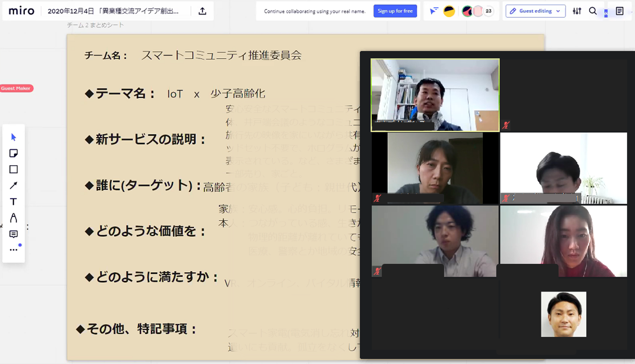
Task: Click the yellow user avatar
Action: pos(449,11)
